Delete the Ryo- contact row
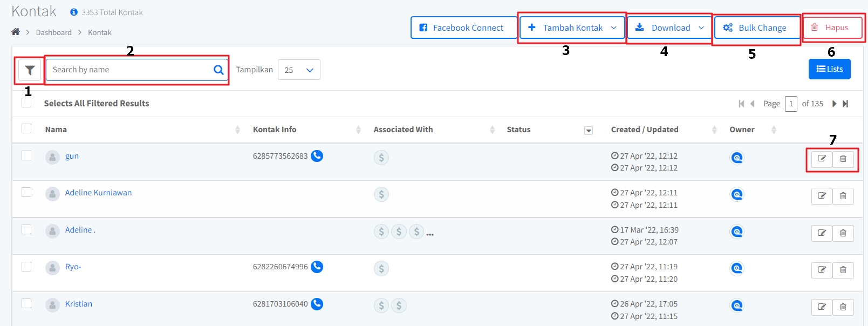This screenshot has height=326, width=868. 843,270
